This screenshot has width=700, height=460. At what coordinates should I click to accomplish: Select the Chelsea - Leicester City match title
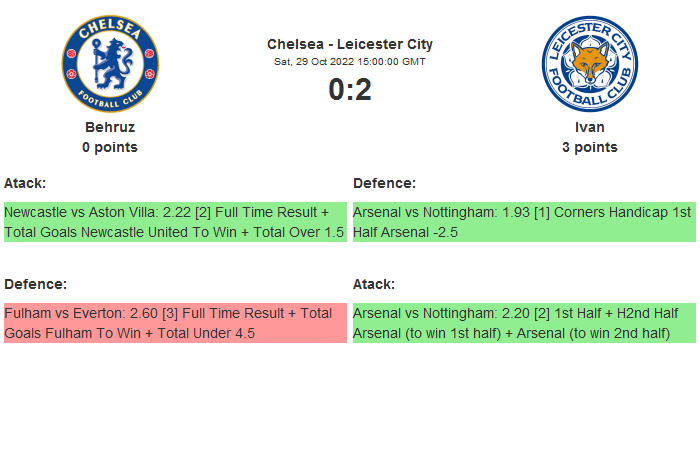point(350,44)
